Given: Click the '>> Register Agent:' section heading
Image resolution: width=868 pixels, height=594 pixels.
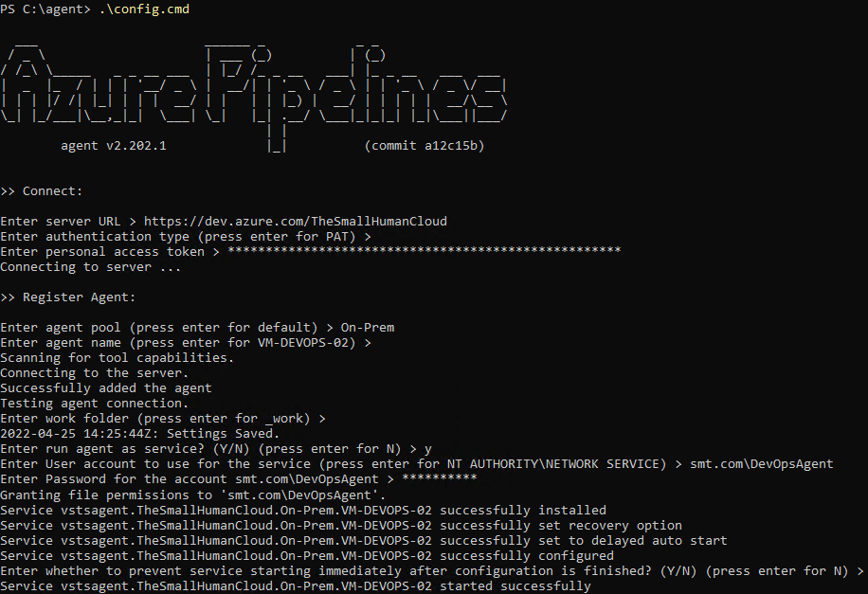Looking at the screenshot, I should point(68,297).
